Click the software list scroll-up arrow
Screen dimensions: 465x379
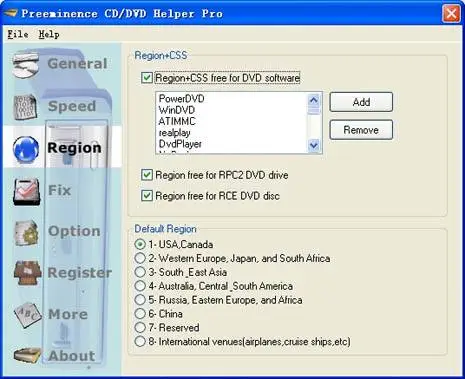point(314,100)
